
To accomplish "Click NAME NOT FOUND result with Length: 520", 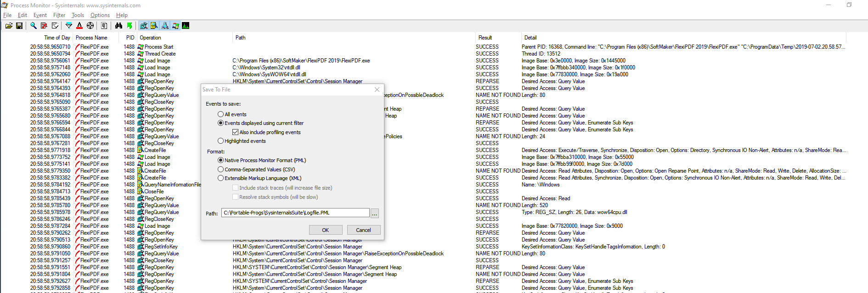I will 498,205.
